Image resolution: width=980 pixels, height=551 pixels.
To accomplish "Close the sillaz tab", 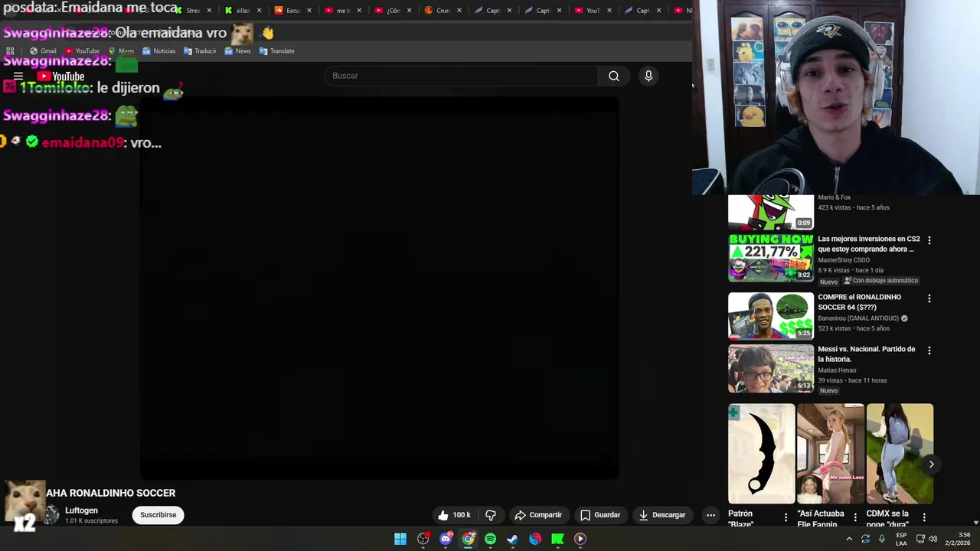I will (x=260, y=11).
